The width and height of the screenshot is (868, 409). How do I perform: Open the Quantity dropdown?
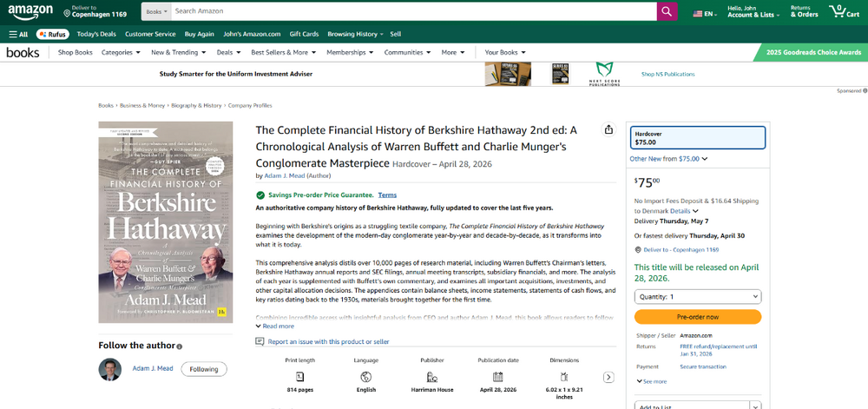[698, 297]
